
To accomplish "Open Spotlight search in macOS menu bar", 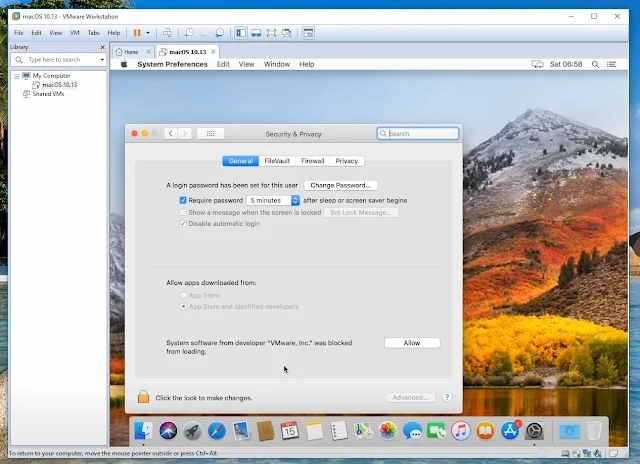I will coord(596,64).
